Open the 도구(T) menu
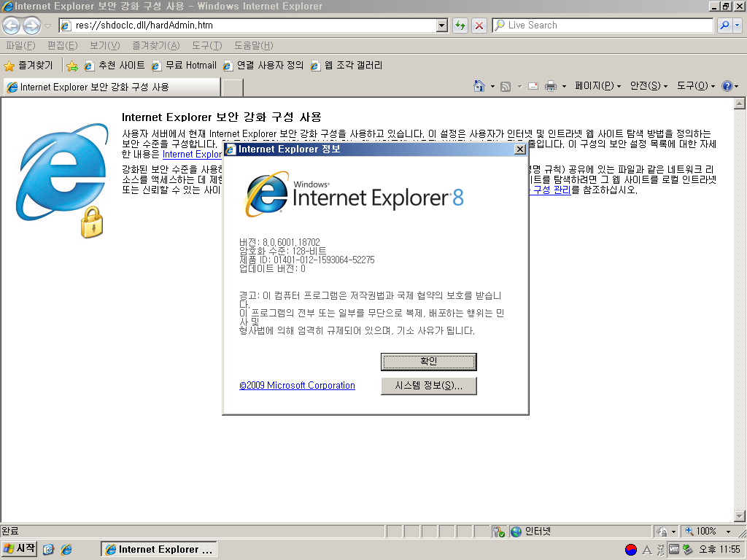 [x=206, y=46]
